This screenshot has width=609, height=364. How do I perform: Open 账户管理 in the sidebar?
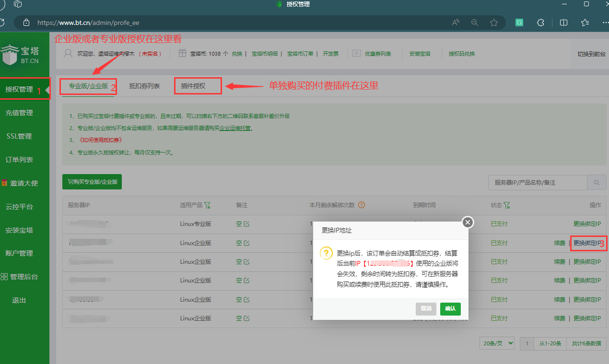pyautogui.click(x=19, y=253)
